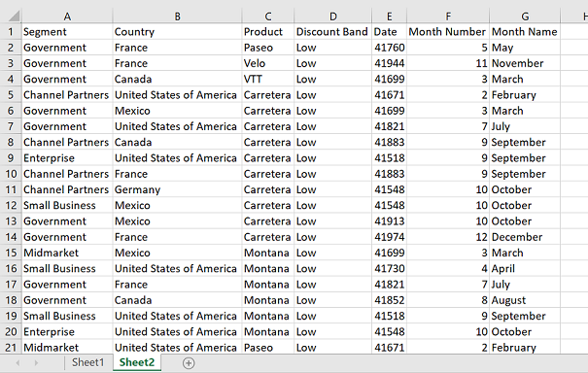The width and height of the screenshot is (588, 373).
Task: Select row 5 header
Action: coord(11,95)
